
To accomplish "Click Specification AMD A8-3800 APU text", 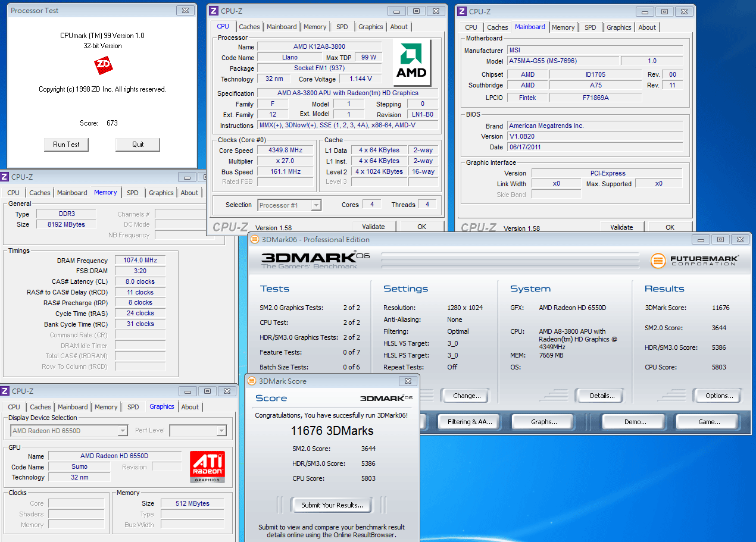I will click(348, 93).
